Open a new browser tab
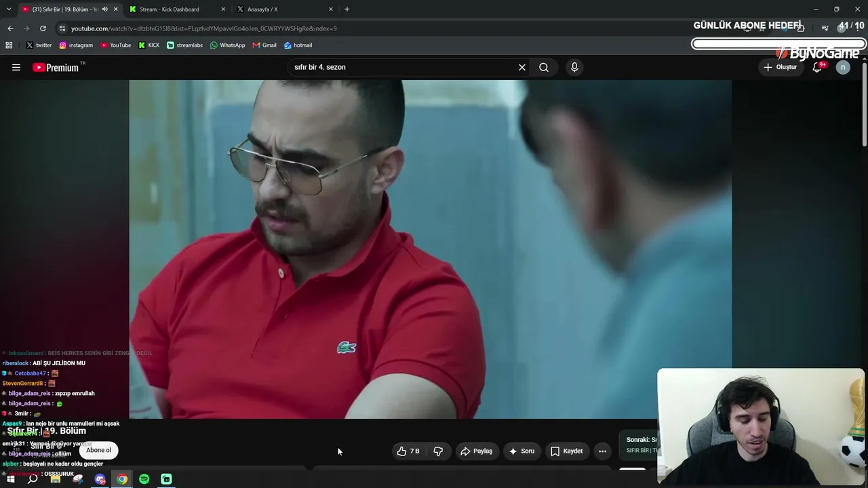Image resolution: width=868 pixels, height=488 pixels. pyautogui.click(x=347, y=9)
